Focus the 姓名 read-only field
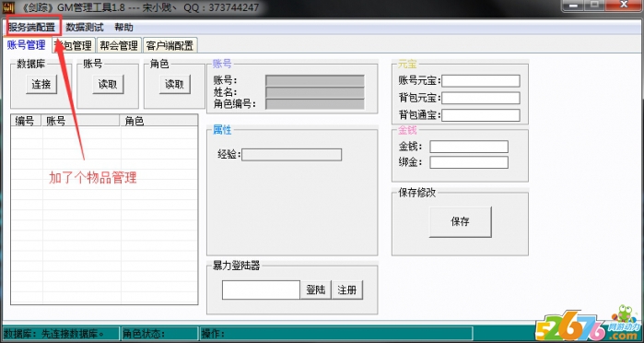The height and width of the screenshot is (343, 644). pos(315,92)
